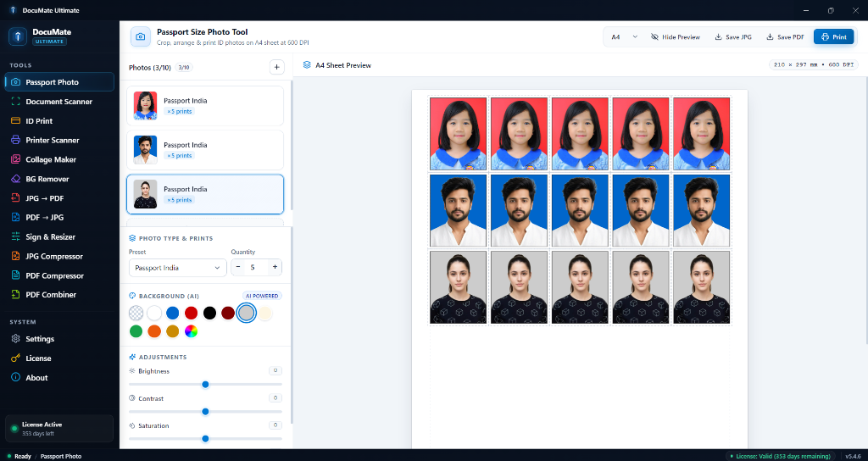
Task: Click the Saturation slider handle
Action: click(x=205, y=439)
